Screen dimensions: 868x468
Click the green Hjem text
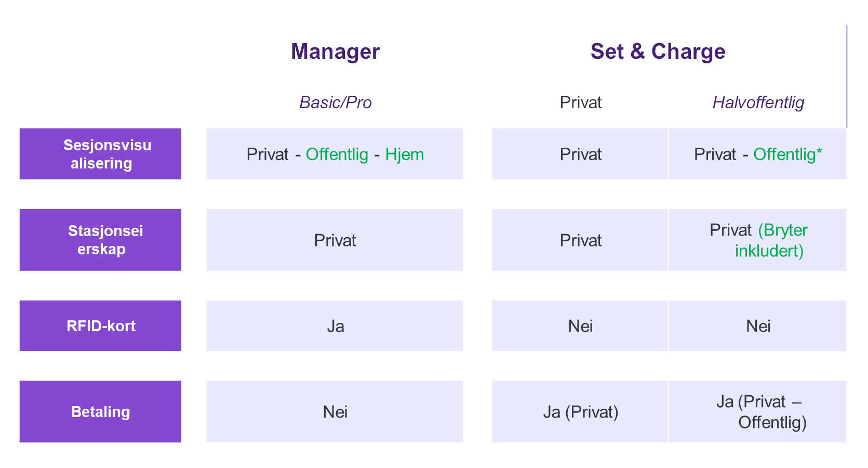tap(404, 154)
